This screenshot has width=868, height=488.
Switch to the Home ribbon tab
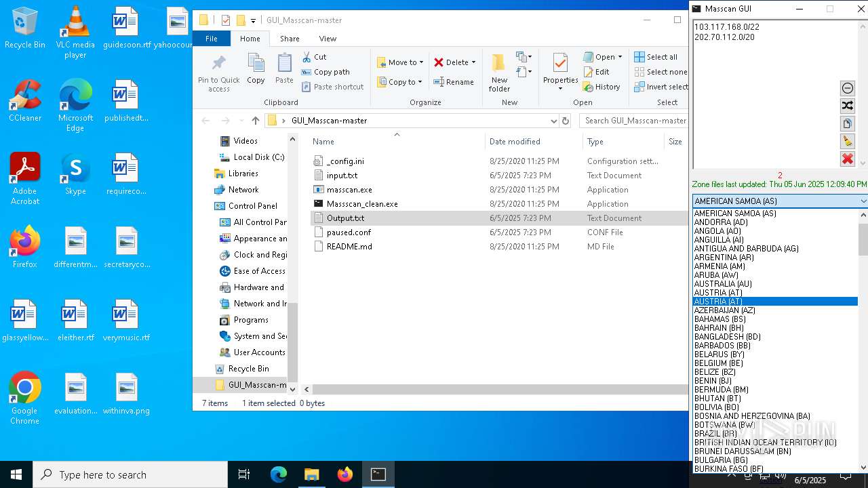click(x=250, y=39)
